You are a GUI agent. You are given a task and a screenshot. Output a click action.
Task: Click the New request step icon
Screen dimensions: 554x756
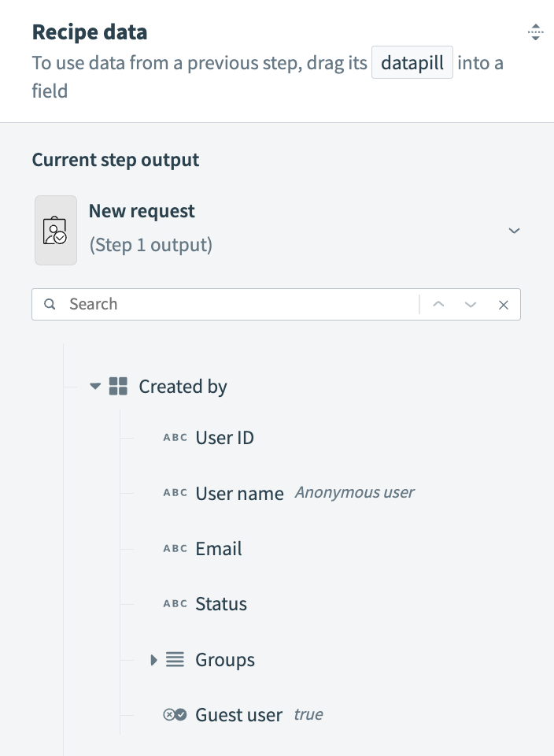56,230
